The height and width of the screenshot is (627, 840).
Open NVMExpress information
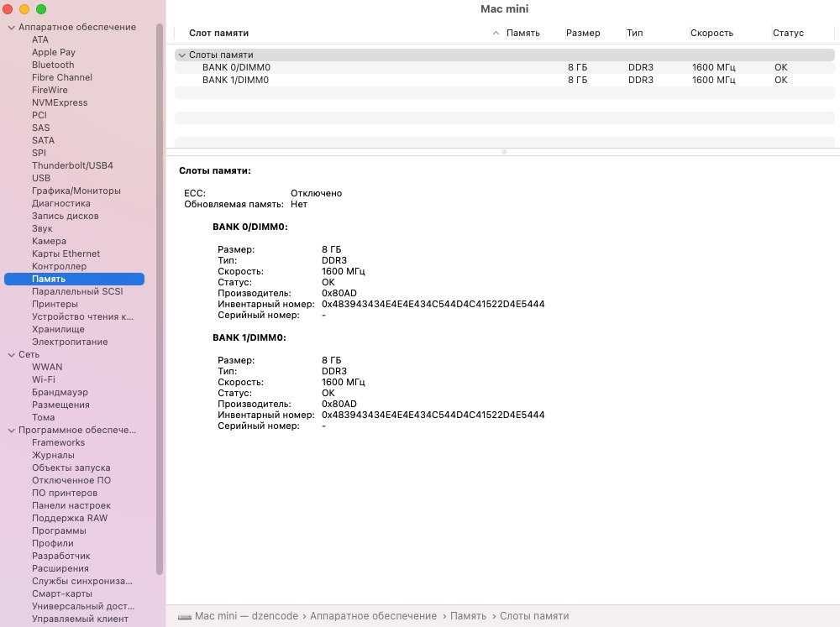(60, 102)
